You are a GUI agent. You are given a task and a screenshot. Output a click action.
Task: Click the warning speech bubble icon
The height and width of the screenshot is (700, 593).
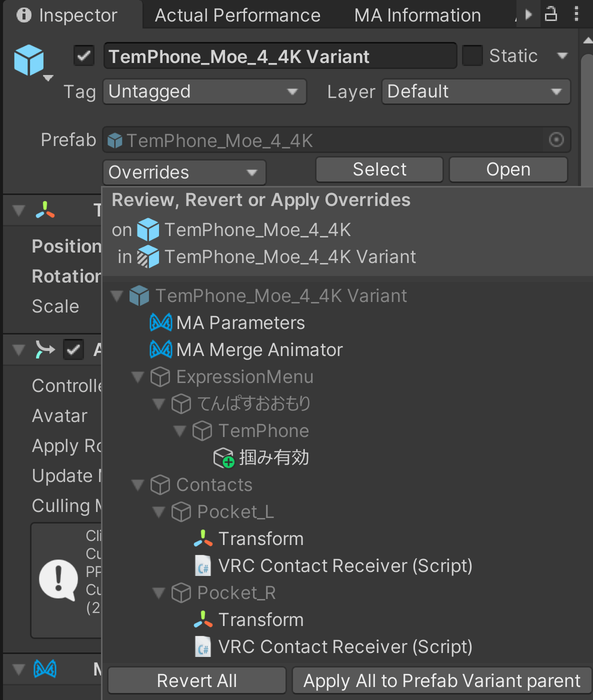click(58, 580)
